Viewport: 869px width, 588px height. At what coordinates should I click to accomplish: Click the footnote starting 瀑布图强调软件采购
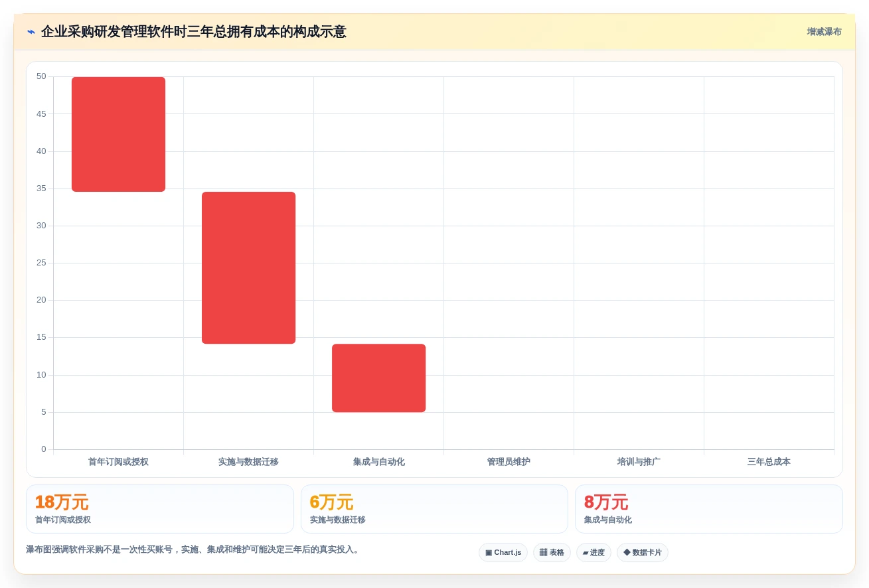(193, 550)
